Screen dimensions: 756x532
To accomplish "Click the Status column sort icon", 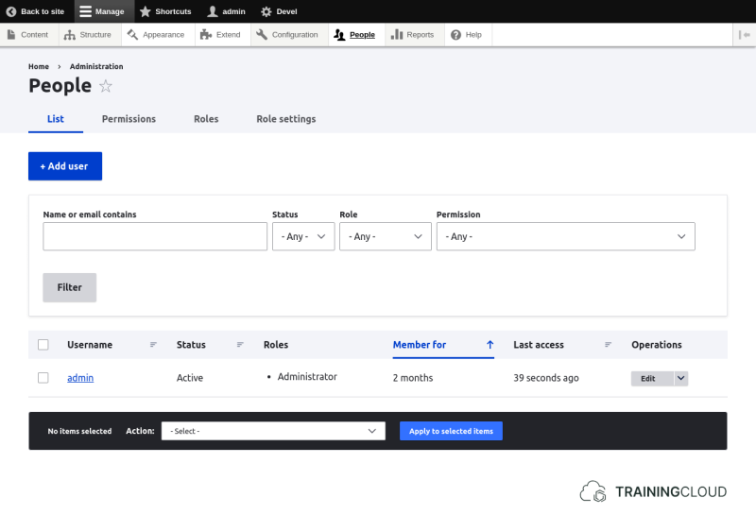I will (x=240, y=345).
